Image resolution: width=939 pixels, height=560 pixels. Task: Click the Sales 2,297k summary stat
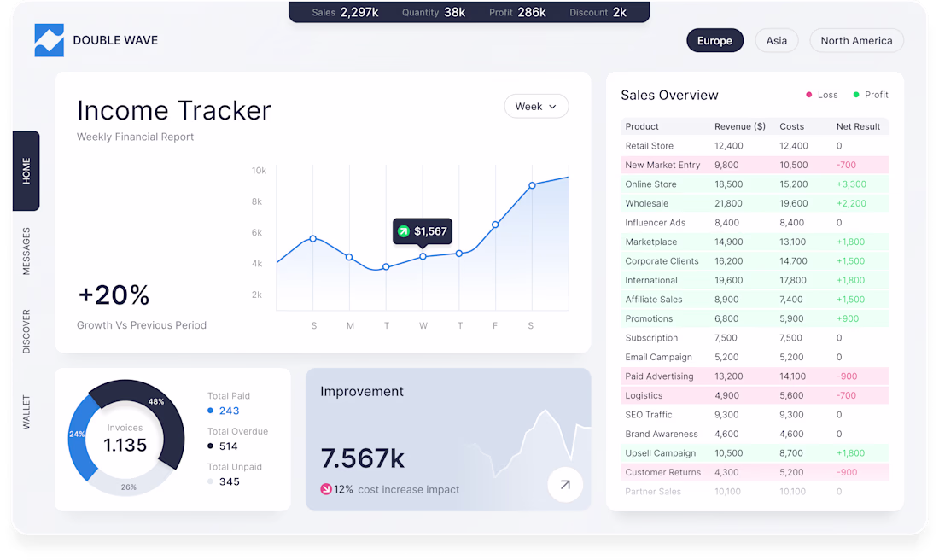[345, 13]
